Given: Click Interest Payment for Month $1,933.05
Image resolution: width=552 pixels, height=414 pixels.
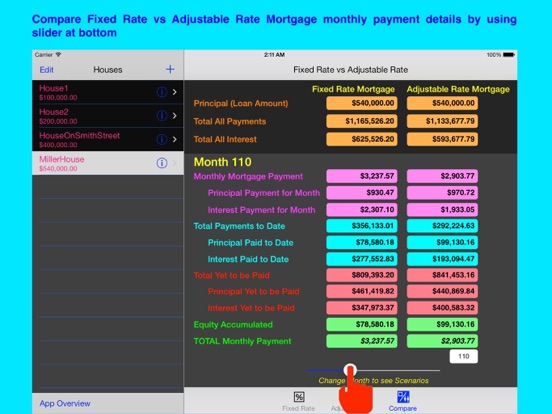Looking at the screenshot, I should (x=442, y=209).
